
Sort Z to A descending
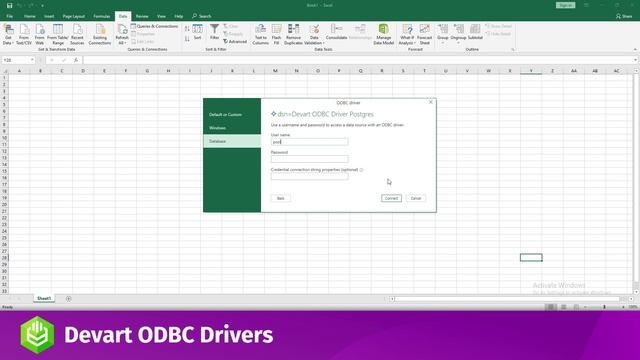pos(187,39)
